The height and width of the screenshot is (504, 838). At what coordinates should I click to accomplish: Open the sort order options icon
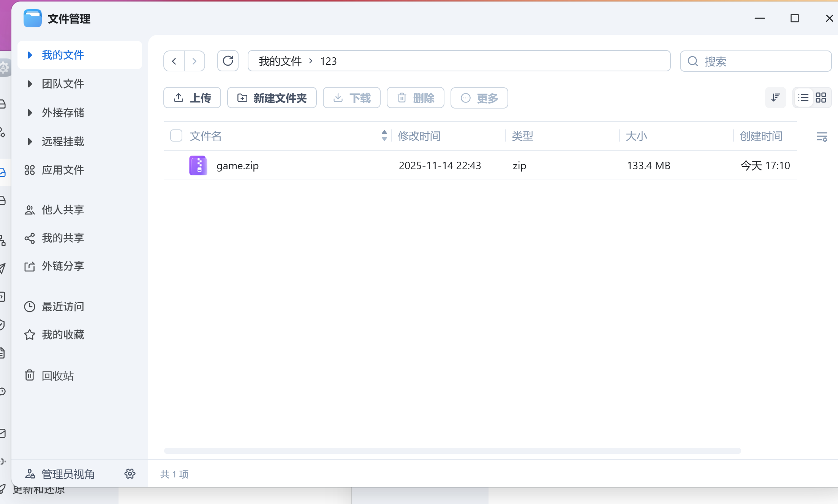click(775, 98)
